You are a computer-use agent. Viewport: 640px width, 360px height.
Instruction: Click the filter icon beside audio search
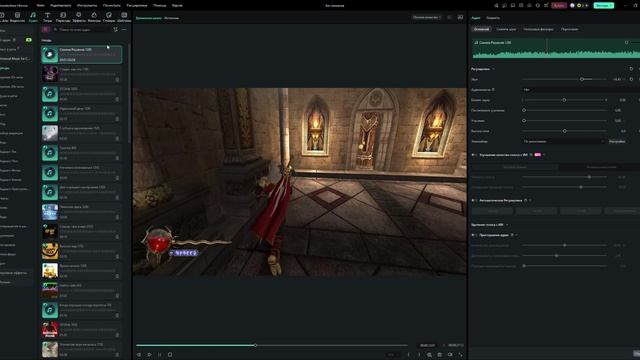pyautogui.click(x=116, y=29)
